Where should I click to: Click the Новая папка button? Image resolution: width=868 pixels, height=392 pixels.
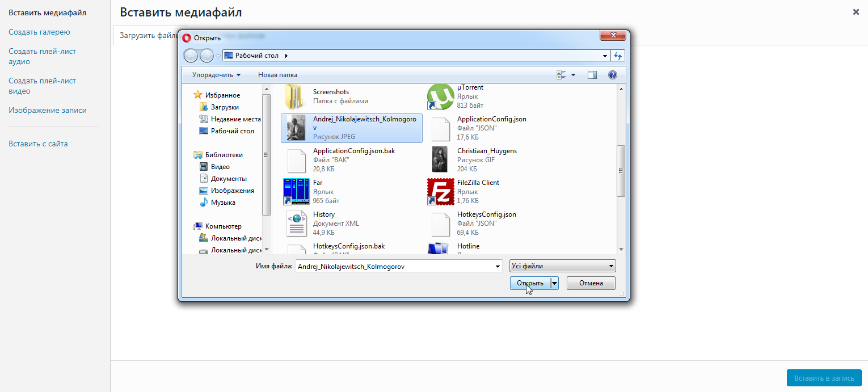coord(277,75)
